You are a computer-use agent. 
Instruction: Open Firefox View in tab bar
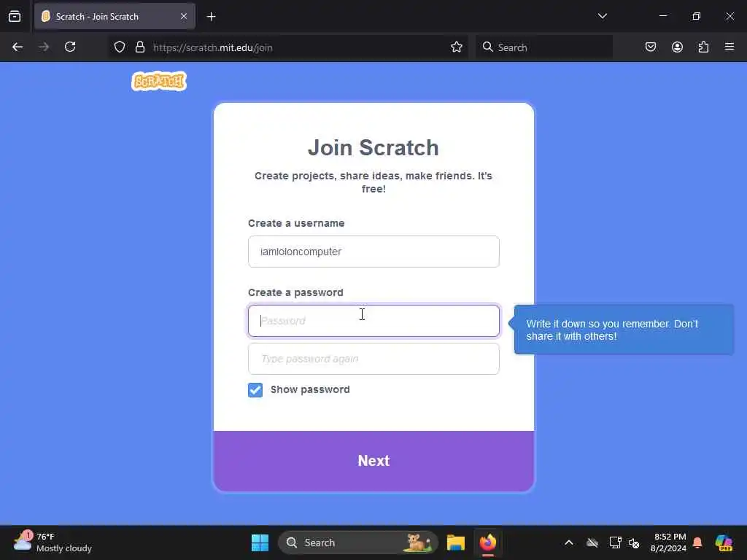pyautogui.click(x=15, y=16)
